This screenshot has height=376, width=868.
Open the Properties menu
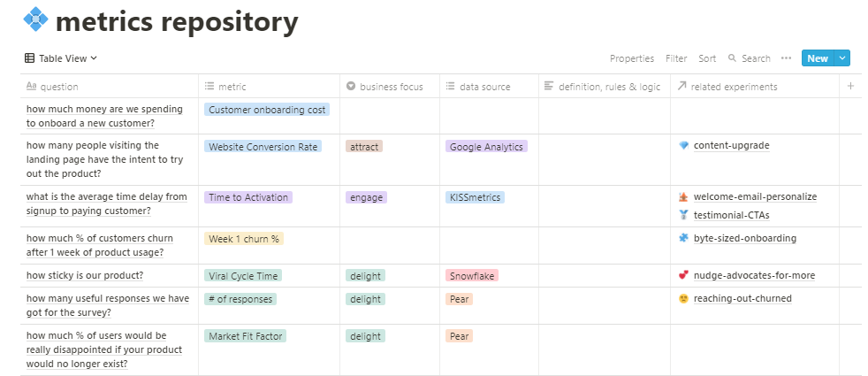coord(632,58)
